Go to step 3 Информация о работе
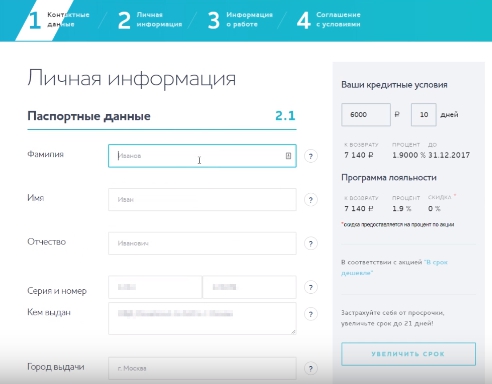This screenshot has width=492, height=384. point(240,20)
